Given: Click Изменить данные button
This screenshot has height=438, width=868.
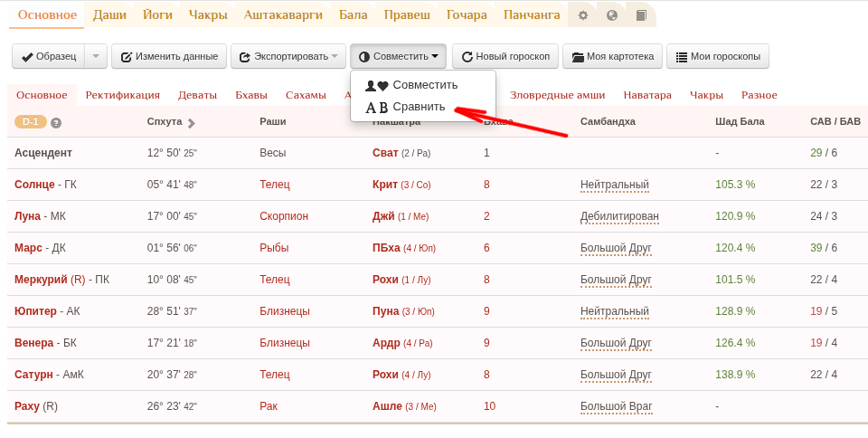Looking at the screenshot, I should [169, 56].
